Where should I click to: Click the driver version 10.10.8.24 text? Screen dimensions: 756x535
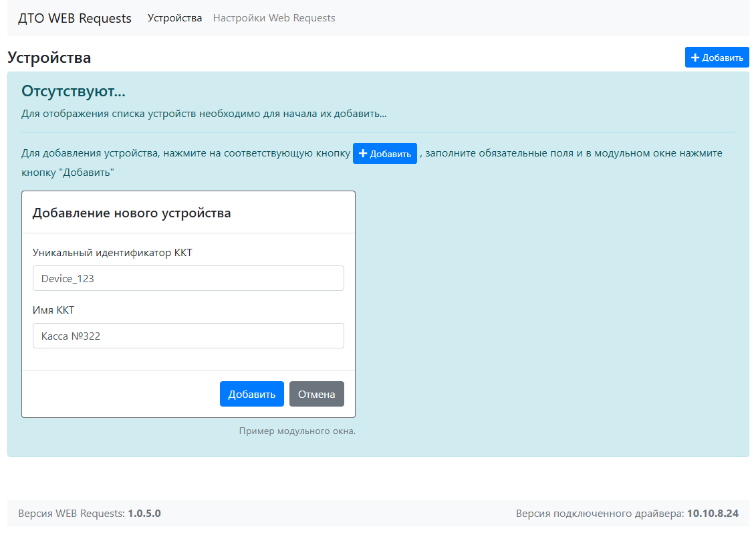(713, 514)
